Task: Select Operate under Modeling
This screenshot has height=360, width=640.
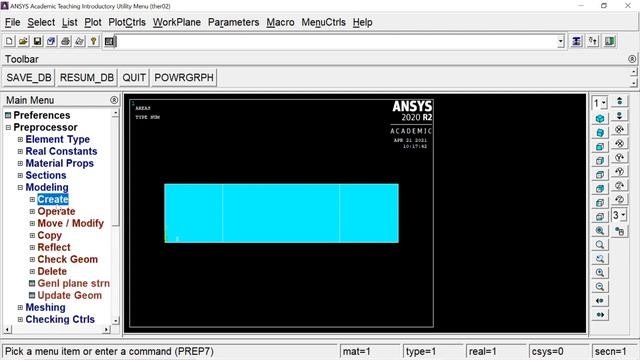Action: 56,211
